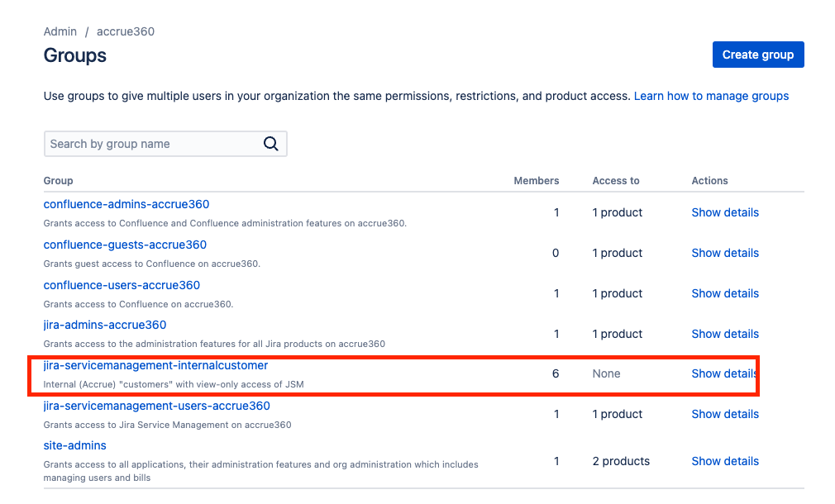
Task: Open confluence-admins-accrue360 group
Action: pos(126,204)
